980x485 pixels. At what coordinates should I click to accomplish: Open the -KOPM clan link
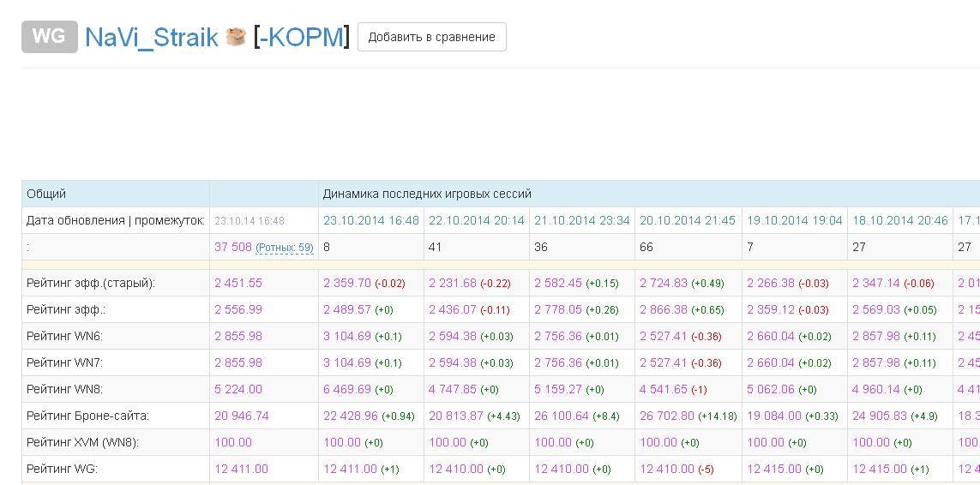click(x=300, y=37)
